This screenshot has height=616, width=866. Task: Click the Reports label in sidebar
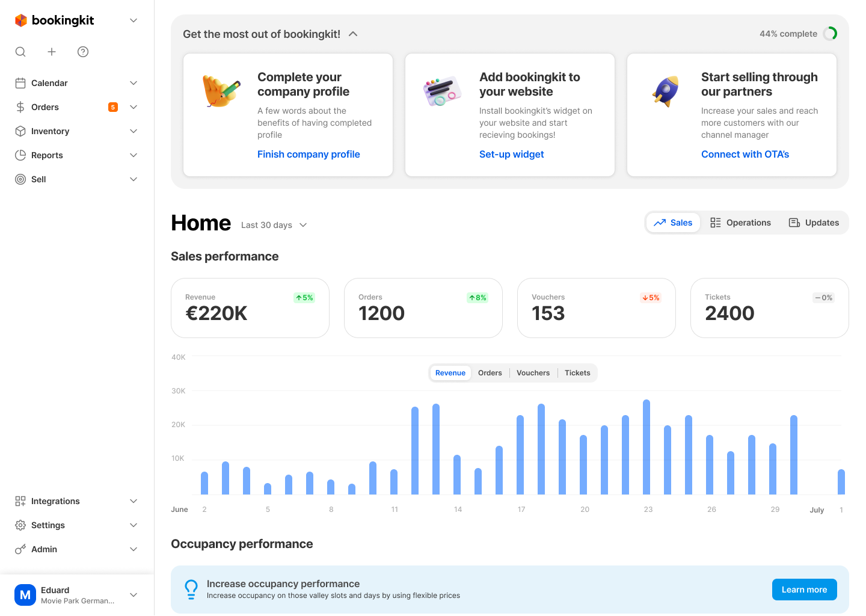pyautogui.click(x=47, y=155)
